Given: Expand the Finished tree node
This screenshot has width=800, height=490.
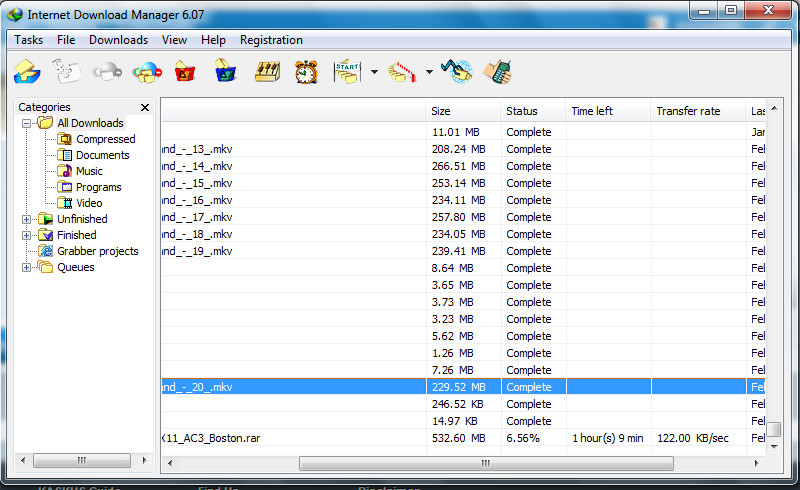Looking at the screenshot, I should pyautogui.click(x=27, y=235).
